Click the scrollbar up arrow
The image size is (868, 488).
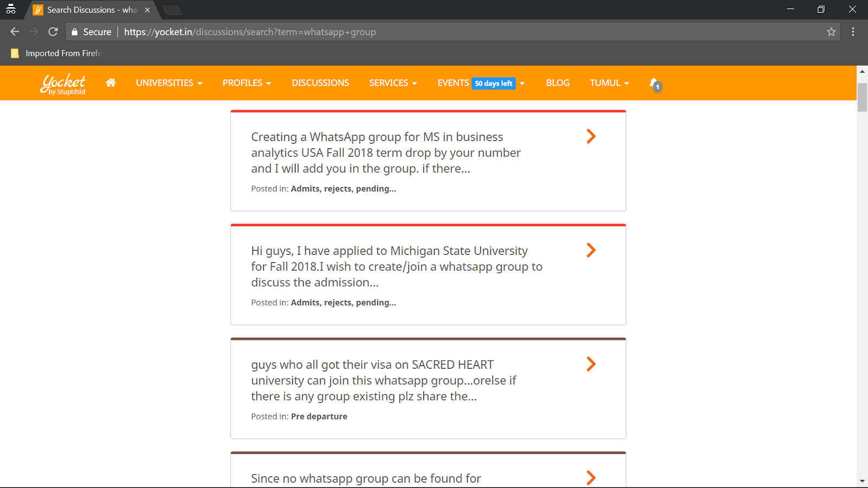coord(862,71)
